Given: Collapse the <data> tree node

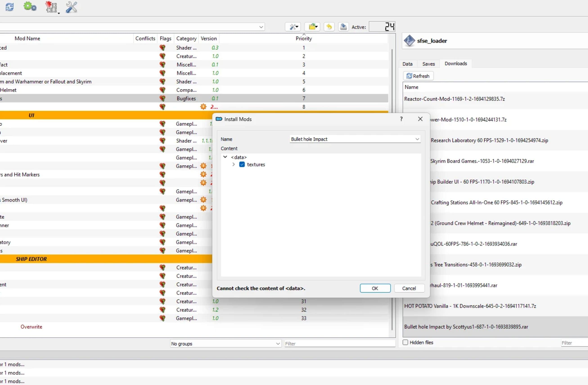Looking at the screenshot, I should 225,157.
